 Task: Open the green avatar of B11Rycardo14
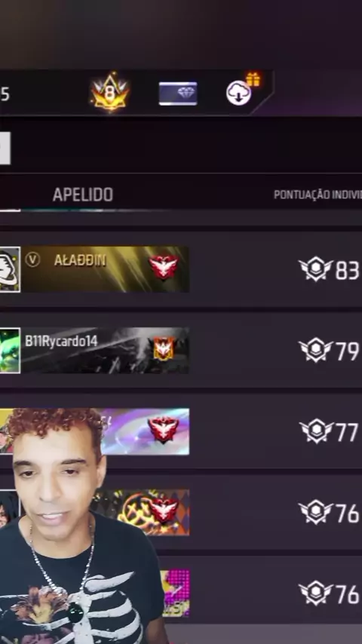pos(10,351)
